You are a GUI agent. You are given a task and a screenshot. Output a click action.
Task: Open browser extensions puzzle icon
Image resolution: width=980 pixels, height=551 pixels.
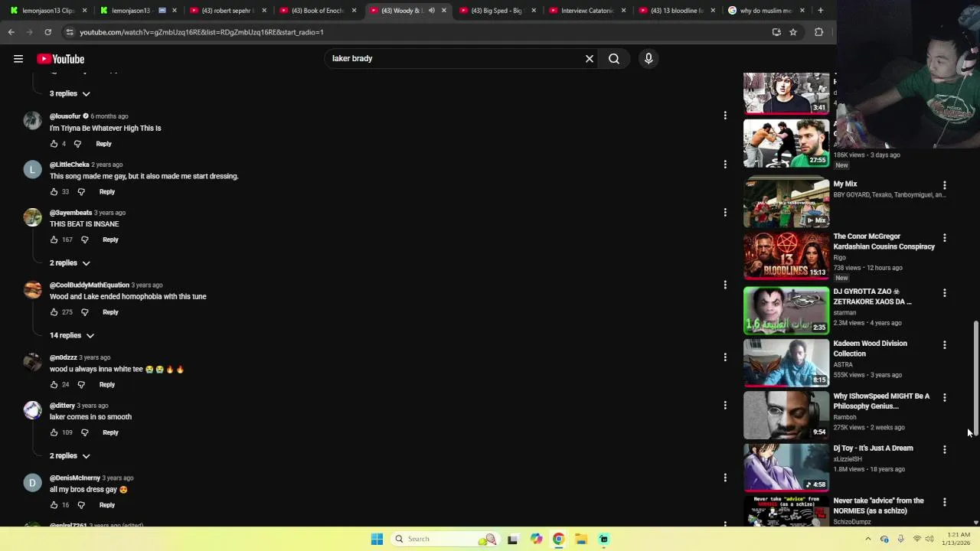tap(819, 32)
